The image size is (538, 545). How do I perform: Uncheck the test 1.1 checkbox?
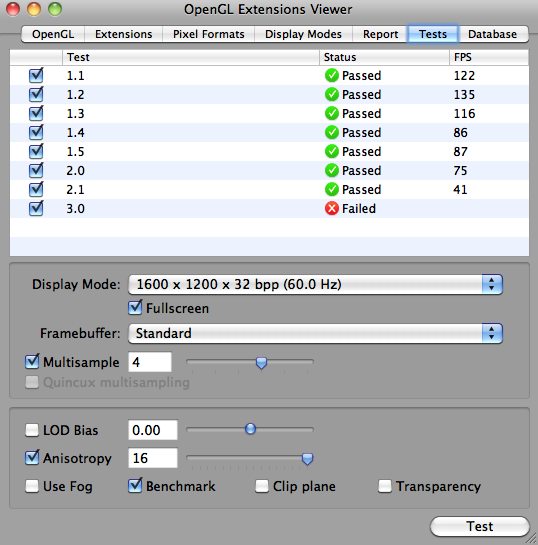point(36,75)
